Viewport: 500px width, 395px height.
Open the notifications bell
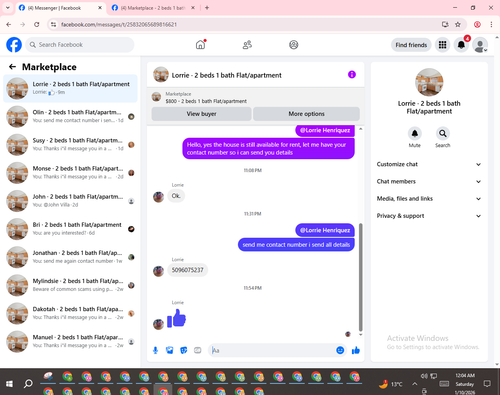point(461,45)
